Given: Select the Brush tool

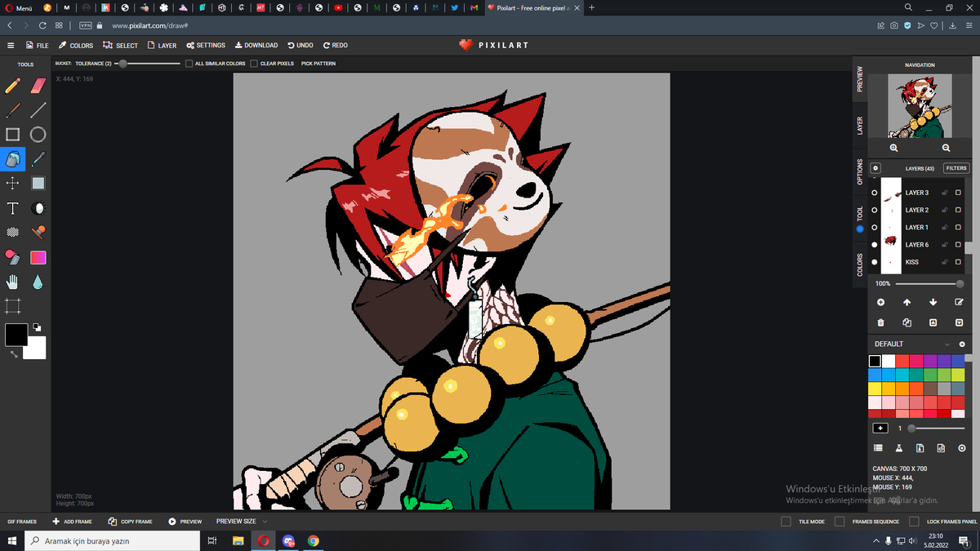Looking at the screenshot, I should (13, 109).
